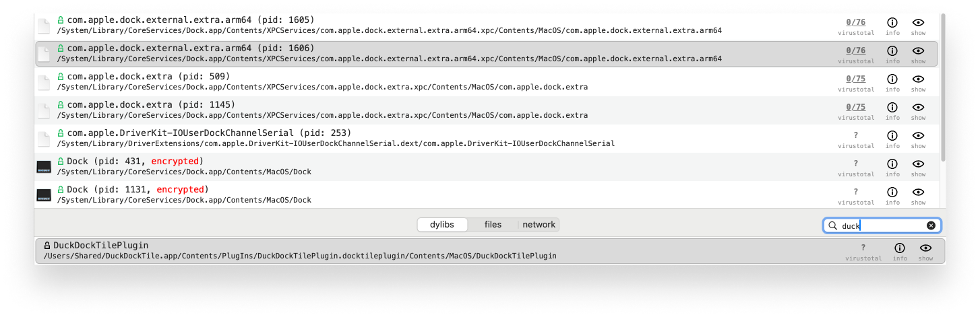980x319 pixels.
Task: Show com.apple.dock.external.extra.arm64 pid 1606 in Finder
Action: click(x=918, y=51)
